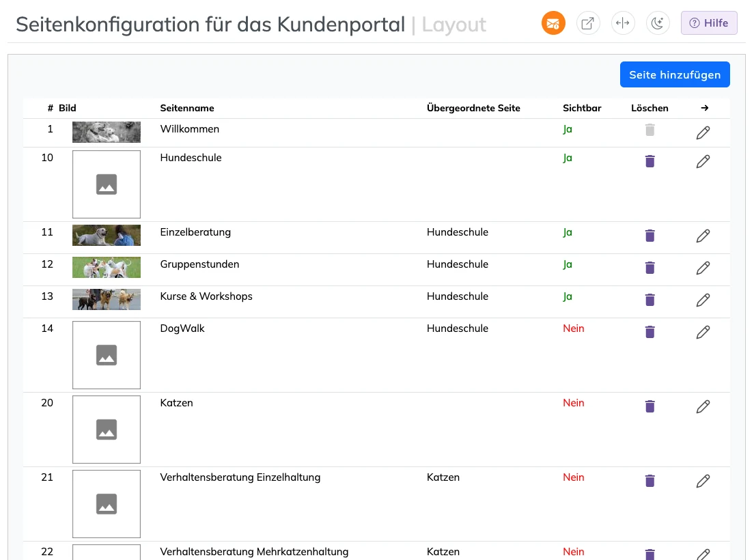Click the green Ja status for Willkommen
Image resolution: width=754 pixels, height=560 pixels.
tap(568, 129)
